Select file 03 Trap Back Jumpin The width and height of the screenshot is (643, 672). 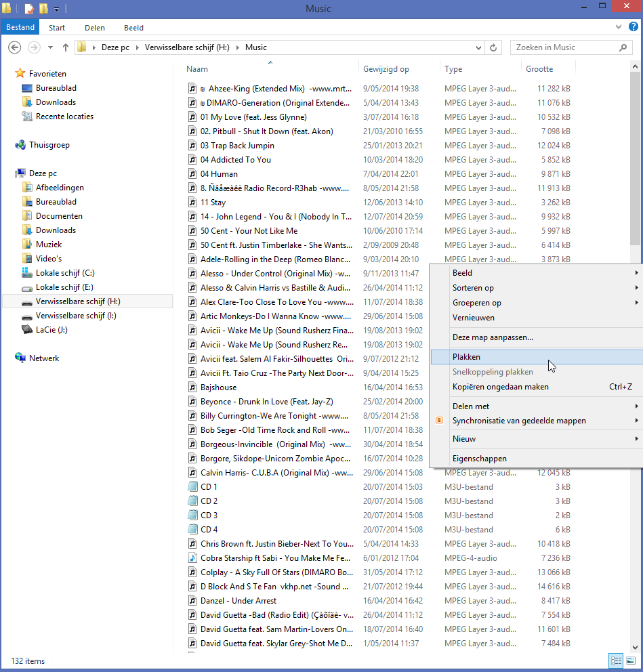click(237, 145)
